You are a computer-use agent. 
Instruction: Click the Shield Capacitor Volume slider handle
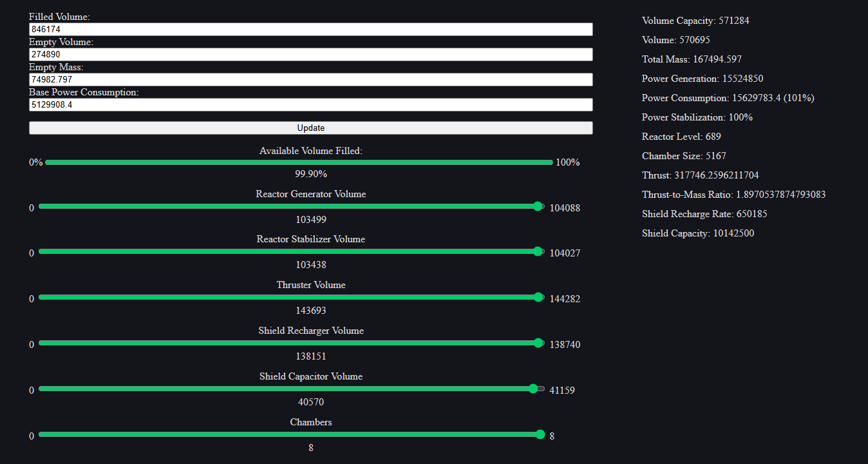coord(533,389)
